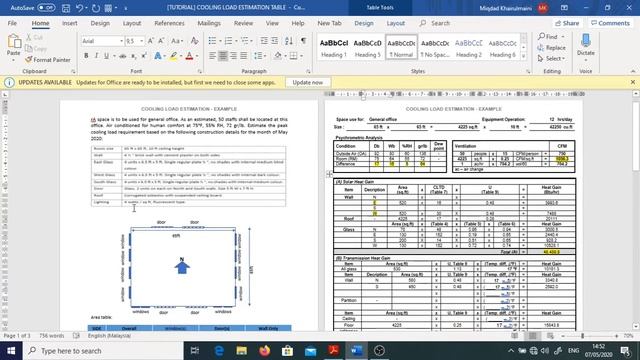This screenshot has width=640, height=360.
Task: Toggle Bold formatting
Action: 86,56
